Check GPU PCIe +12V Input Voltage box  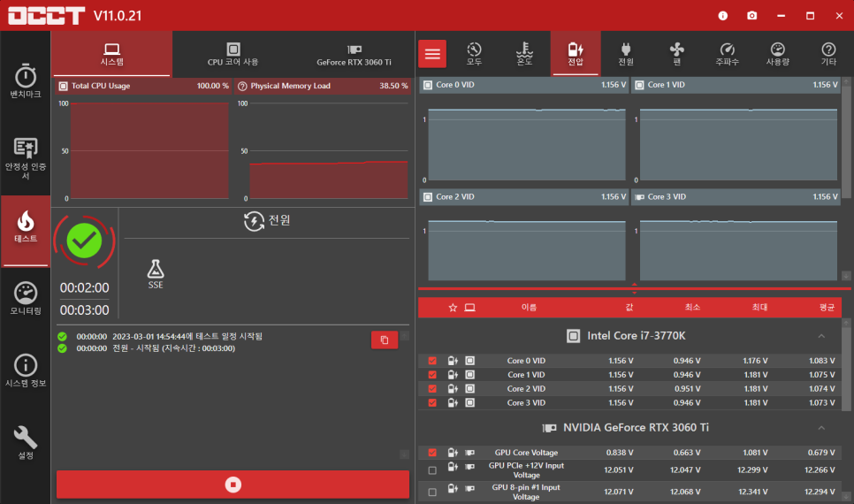(x=432, y=470)
